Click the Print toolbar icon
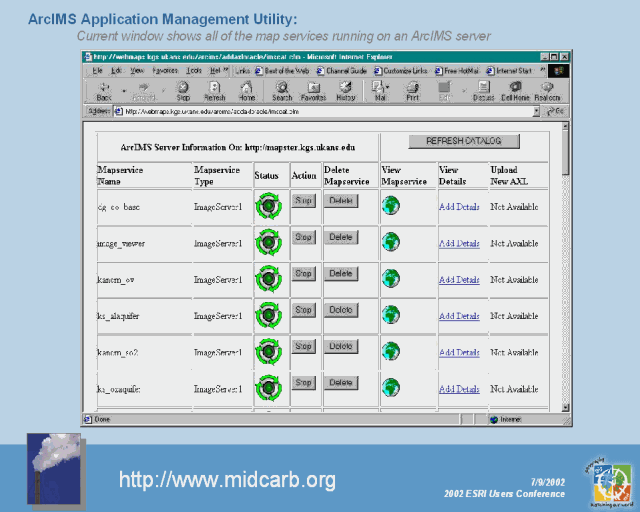Screen dimensions: 640x512 pos(412,91)
